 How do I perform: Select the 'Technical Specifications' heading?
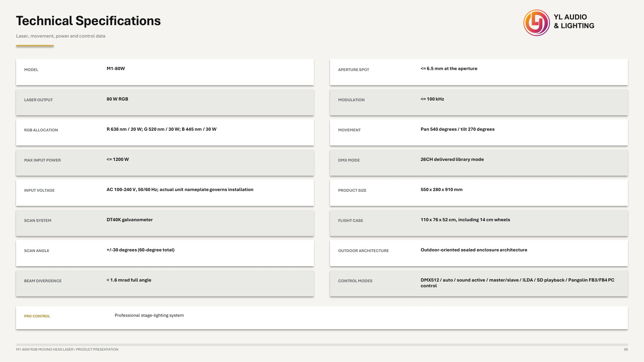(x=89, y=21)
